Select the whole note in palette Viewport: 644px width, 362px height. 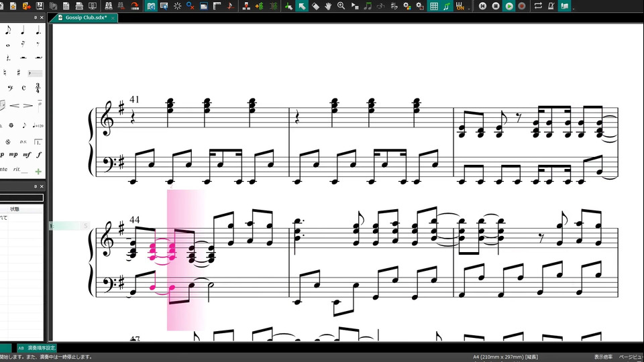pyautogui.click(x=8, y=44)
